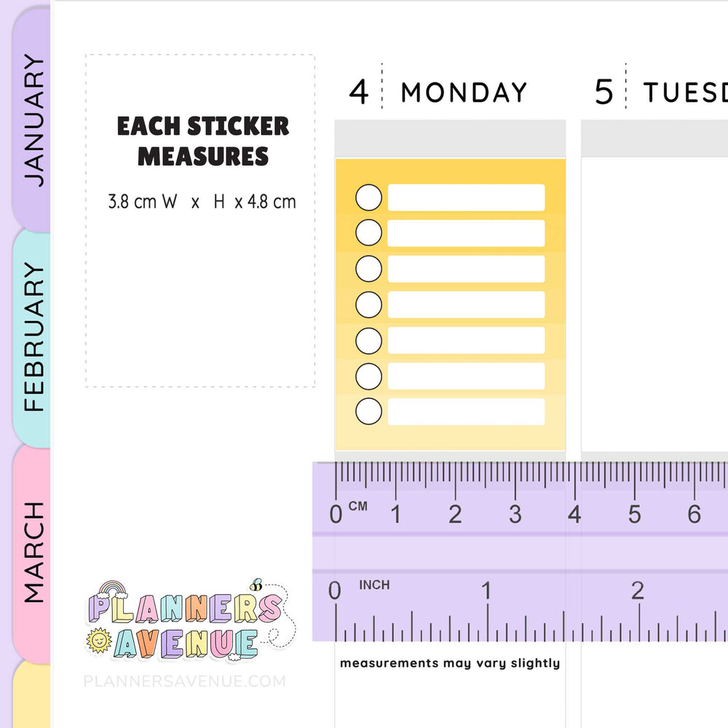This screenshot has width=728, height=728.
Task: Click the 4 cm mark on the ruler
Action: tap(574, 514)
